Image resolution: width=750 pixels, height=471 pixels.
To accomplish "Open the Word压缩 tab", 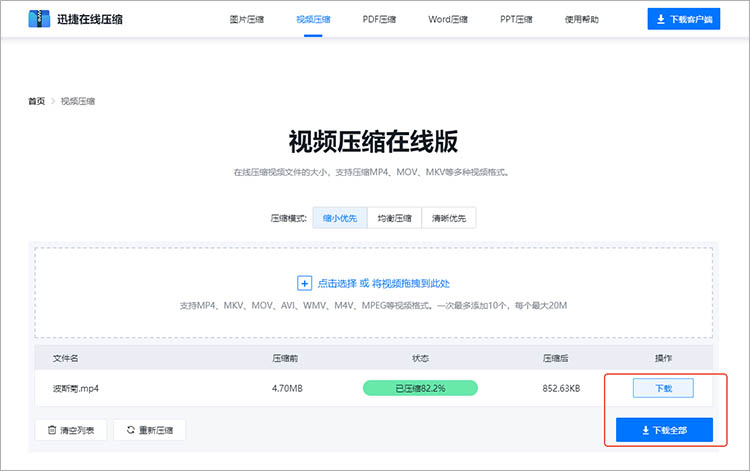I will [448, 19].
